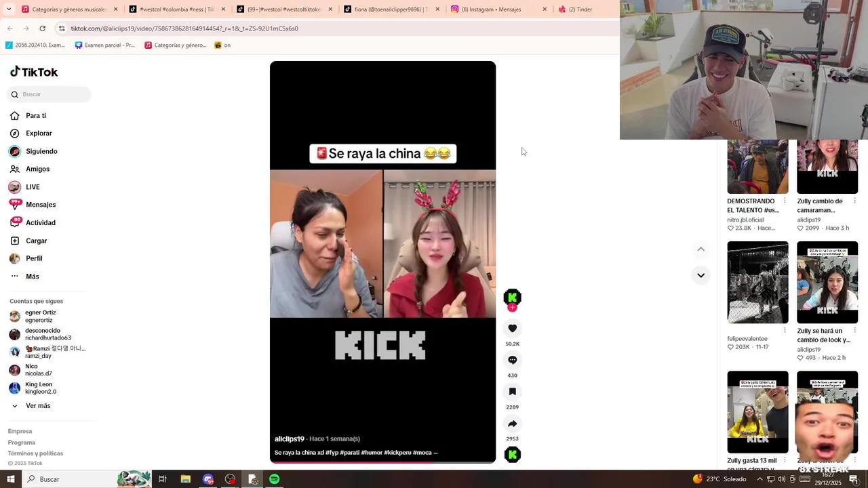
Task: Open the 2056.202410: Exam... bookmark
Action: click(x=35, y=45)
